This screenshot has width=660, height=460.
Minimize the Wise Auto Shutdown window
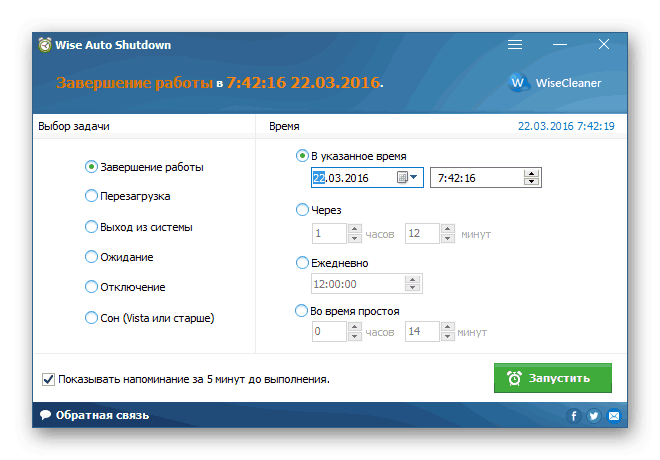(x=560, y=45)
